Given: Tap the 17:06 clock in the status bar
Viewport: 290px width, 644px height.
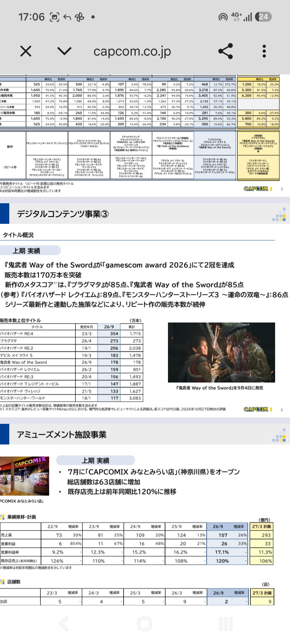Looking at the screenshot, I should (31, 17).
